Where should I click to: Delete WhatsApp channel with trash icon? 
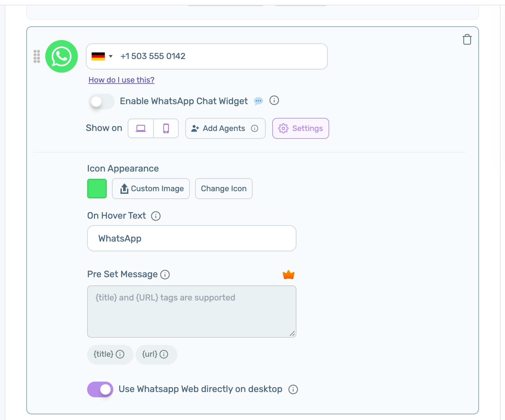point(467,40)
